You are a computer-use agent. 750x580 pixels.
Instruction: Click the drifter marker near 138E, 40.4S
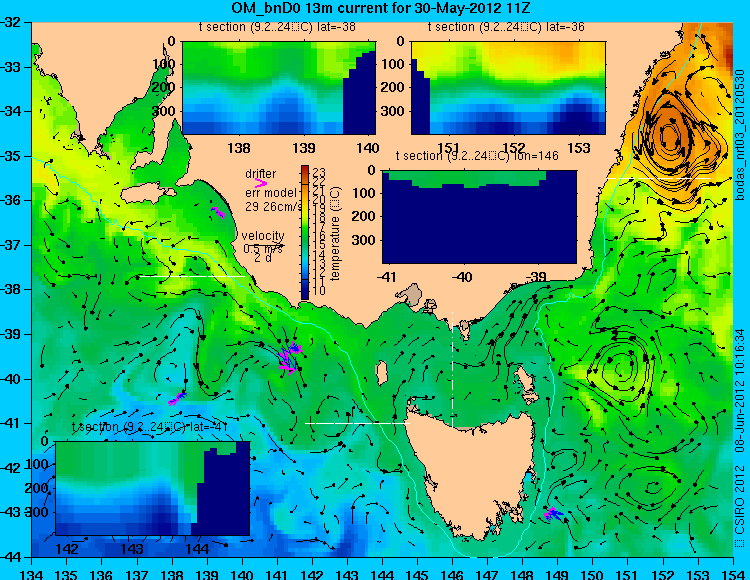tap(177, 399)
